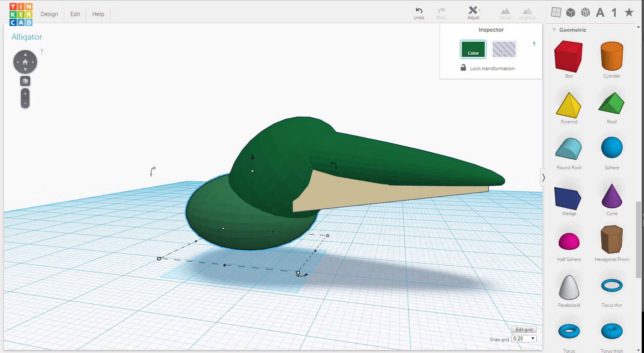Click the rotation handle on the snout
The image size is (644, 353).
[x=334, y=165]
